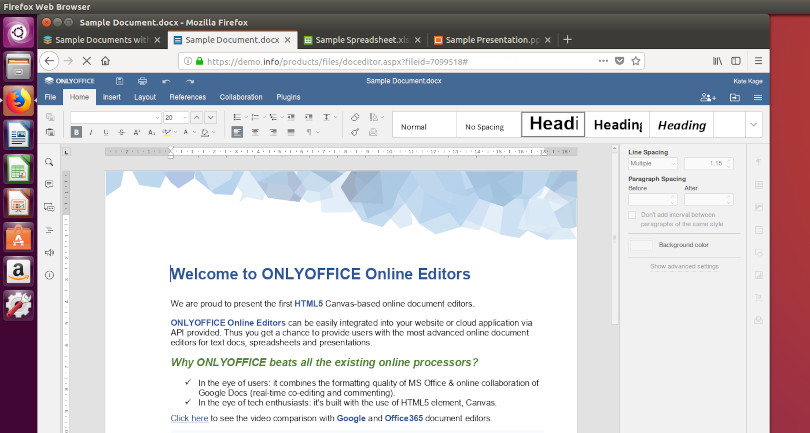The height and width of the screenshot is (433, 810).
Task: Open the File menu tab
Action: [50, 97]
